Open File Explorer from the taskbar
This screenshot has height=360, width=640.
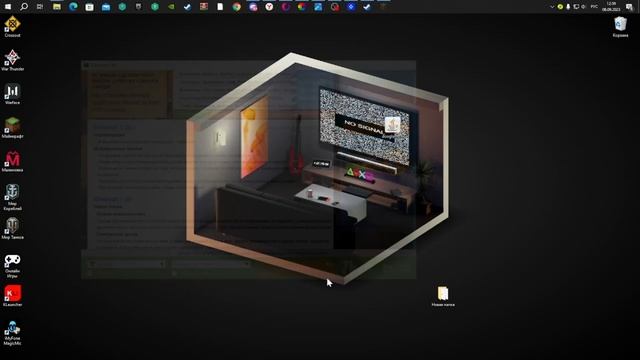(57, 7)
